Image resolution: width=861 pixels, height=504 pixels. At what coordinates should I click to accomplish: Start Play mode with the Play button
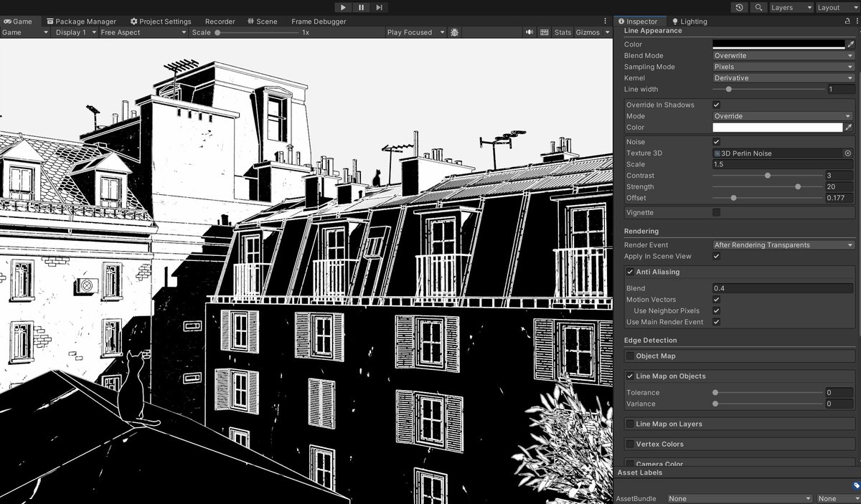point(343,7)
